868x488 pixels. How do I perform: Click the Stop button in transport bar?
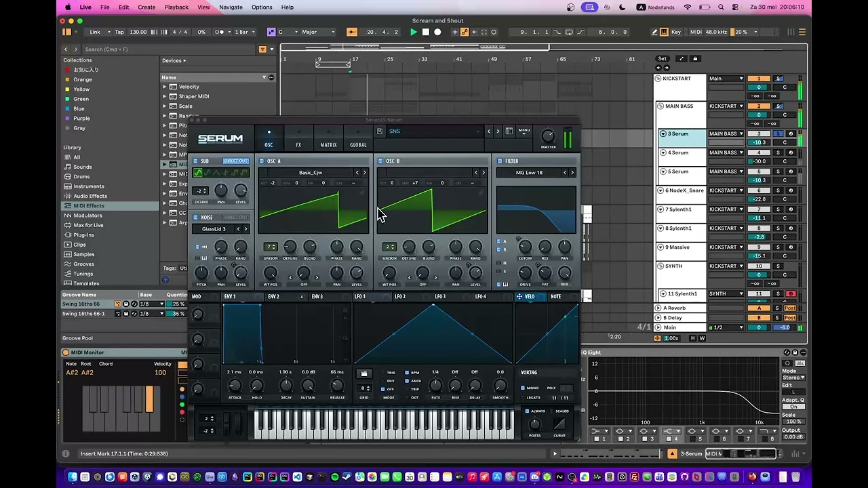point(426,32)
